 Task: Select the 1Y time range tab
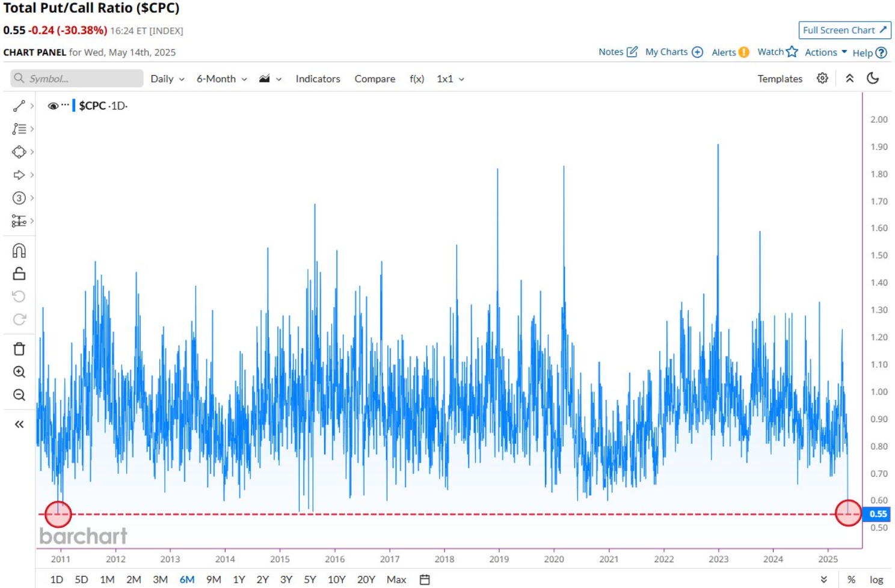(239, 580)
